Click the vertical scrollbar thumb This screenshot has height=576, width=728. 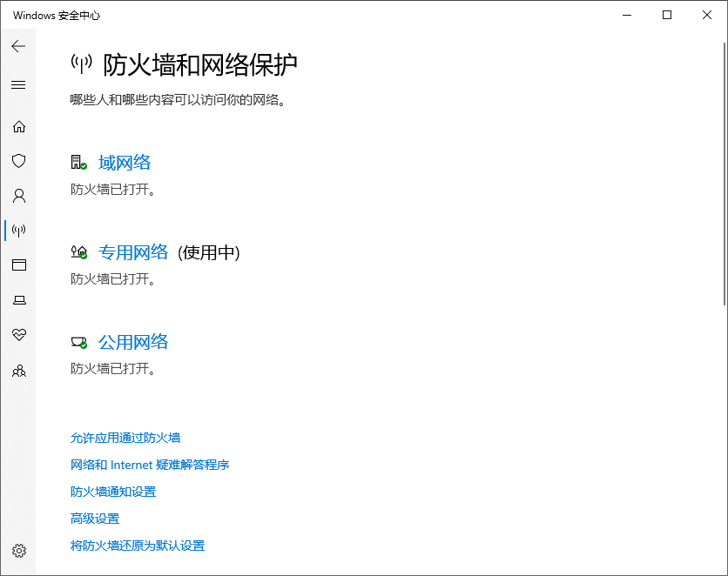click(725, 174)
